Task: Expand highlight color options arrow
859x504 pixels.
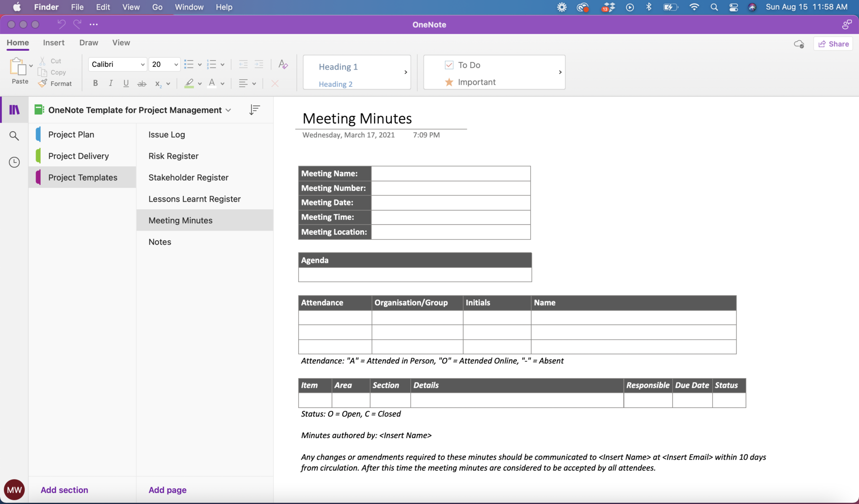Action: point(200,84)
